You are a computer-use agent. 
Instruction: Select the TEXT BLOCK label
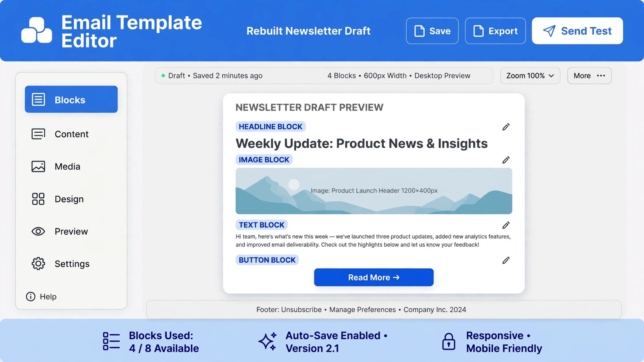pos(261,225)
